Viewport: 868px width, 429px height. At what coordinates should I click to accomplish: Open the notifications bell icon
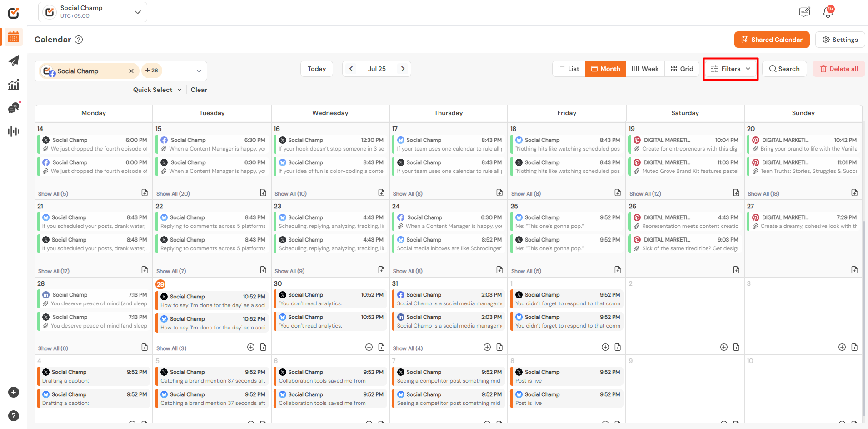(x=828, y=12)
